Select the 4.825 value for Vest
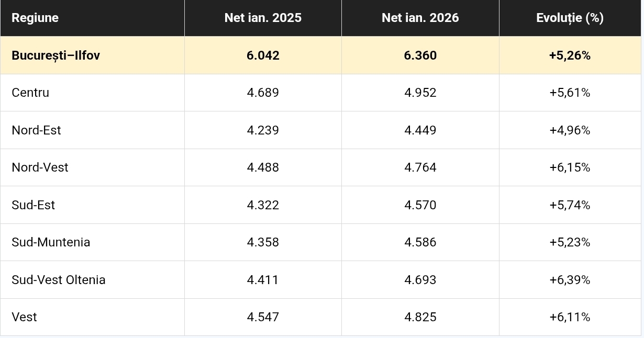 420,317
